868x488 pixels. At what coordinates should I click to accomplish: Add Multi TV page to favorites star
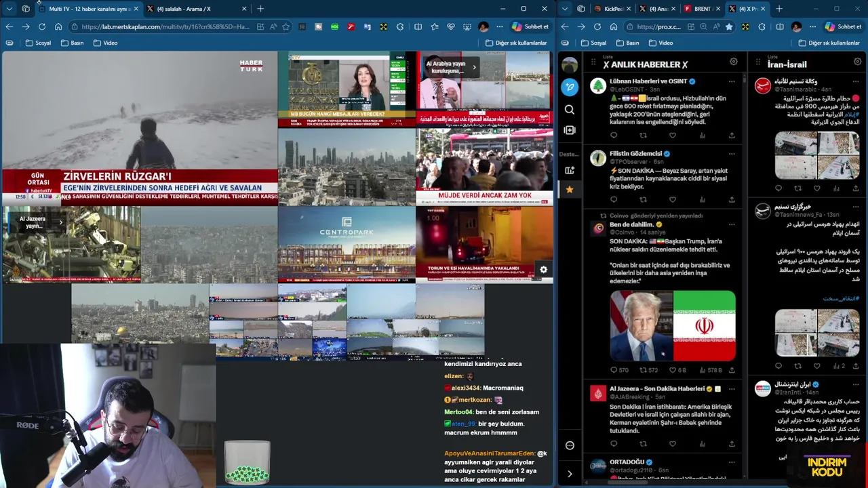tap(286, 27)
